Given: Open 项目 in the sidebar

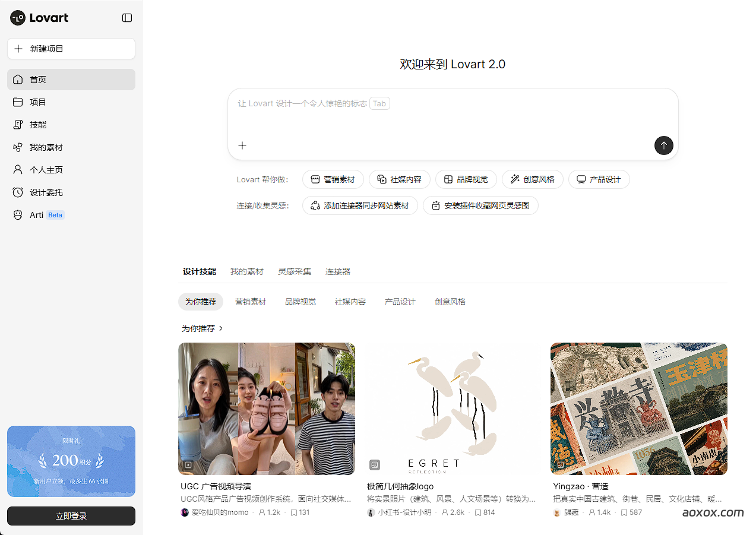Looking at the screenshot, I should [71, 102].
